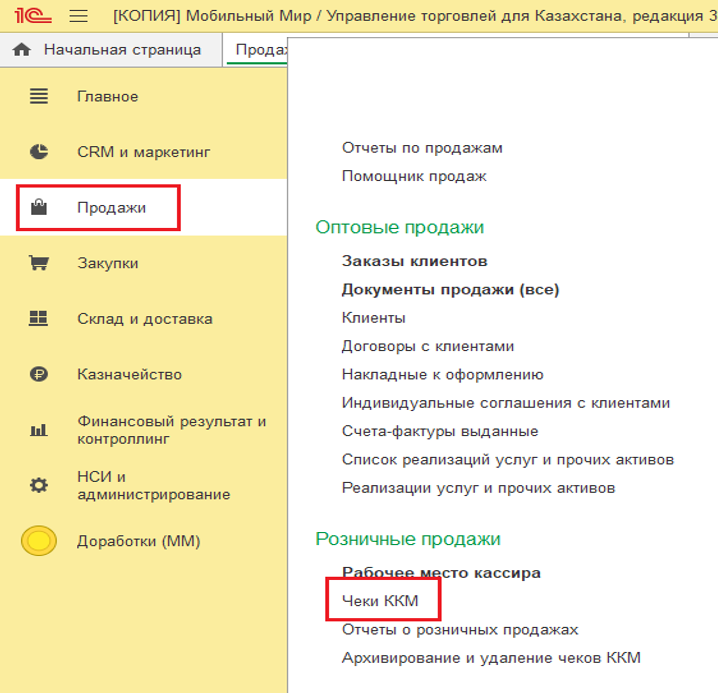Open Финансовый результат и контроллинг section

tap(171, 430)
